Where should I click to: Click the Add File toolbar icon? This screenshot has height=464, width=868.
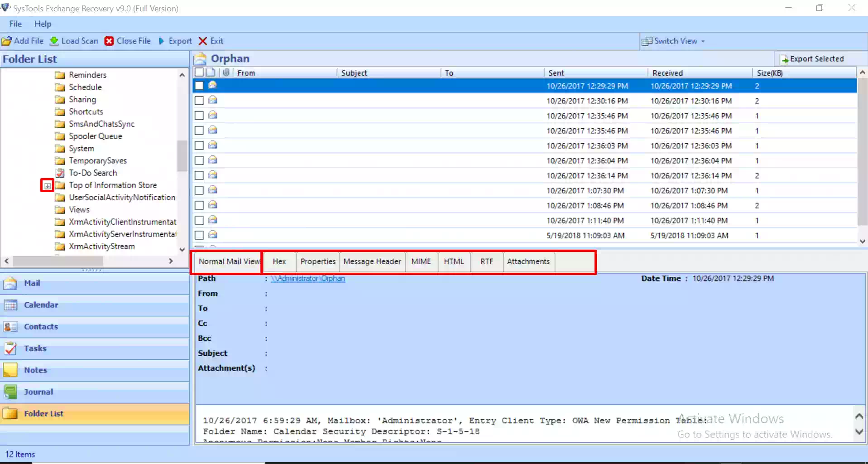(7, 41)
